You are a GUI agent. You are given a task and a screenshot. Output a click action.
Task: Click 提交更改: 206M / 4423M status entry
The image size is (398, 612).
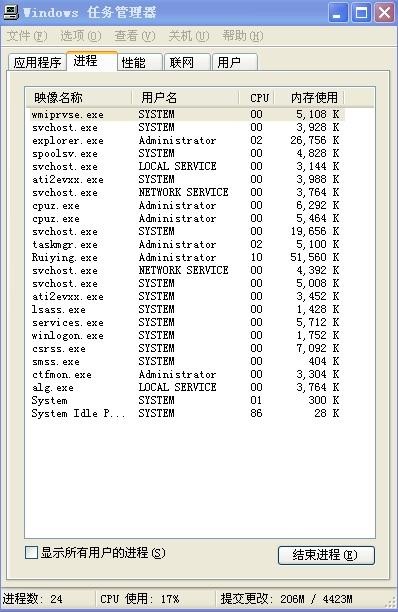[x=286, y=599]
